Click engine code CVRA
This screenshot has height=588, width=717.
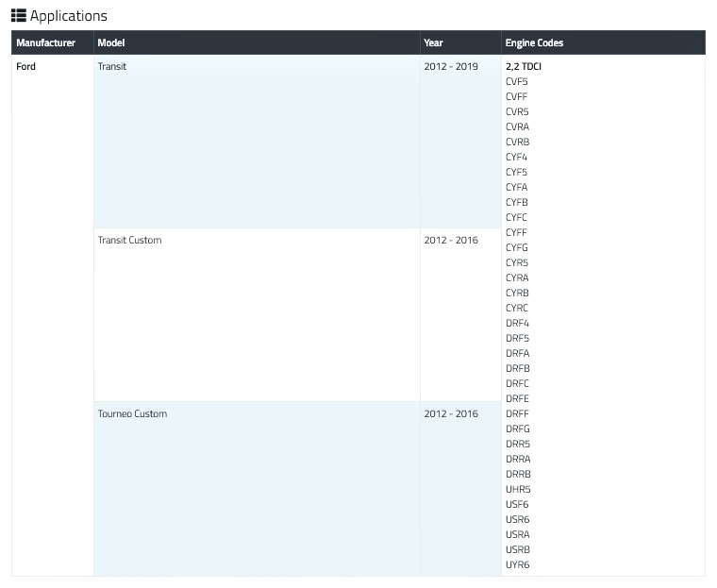pyautogui.click(x=518, y=126)
